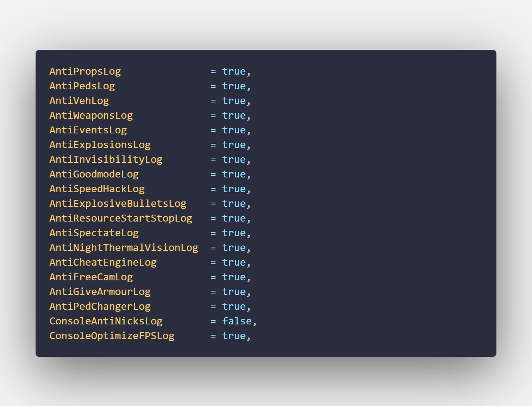Click the ConsoleAntiNicksLog key name

(106, 321)
